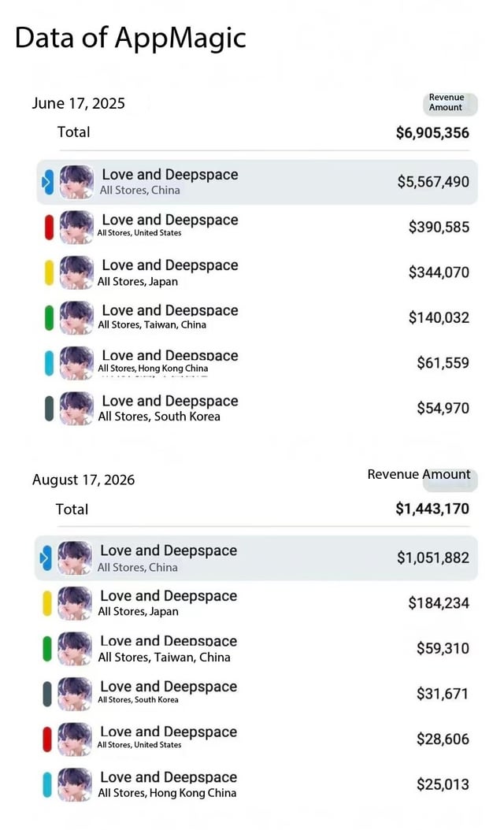This screenshot has height=830, width=504.
Task: Click the yellow swatch beside June Japan
Action: click(x=49, y=272)
